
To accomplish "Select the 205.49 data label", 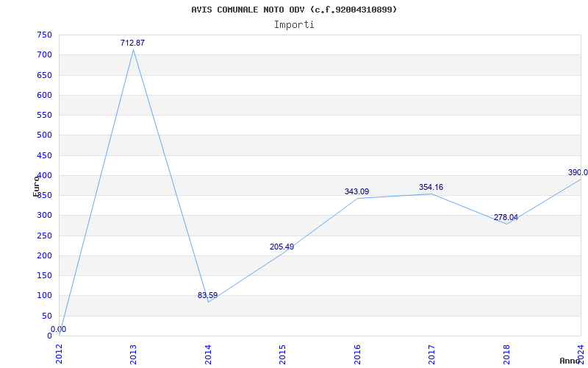I will point(282,247).
